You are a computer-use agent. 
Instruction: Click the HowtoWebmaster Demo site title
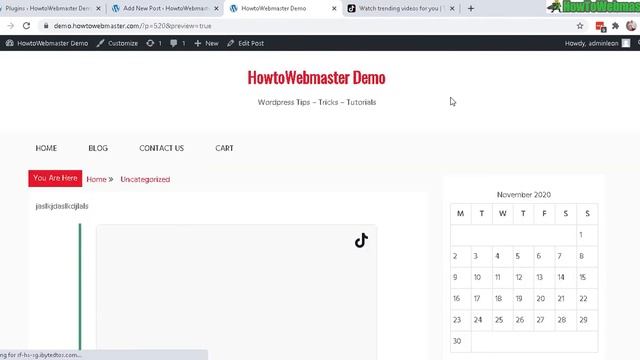click(x=316, y=78)
